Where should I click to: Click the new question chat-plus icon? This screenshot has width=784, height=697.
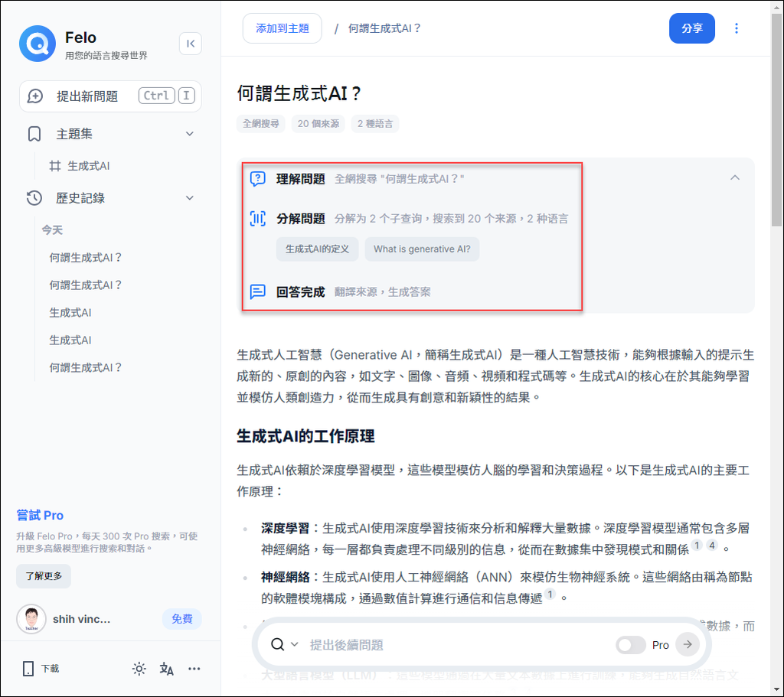coord(35,96)
